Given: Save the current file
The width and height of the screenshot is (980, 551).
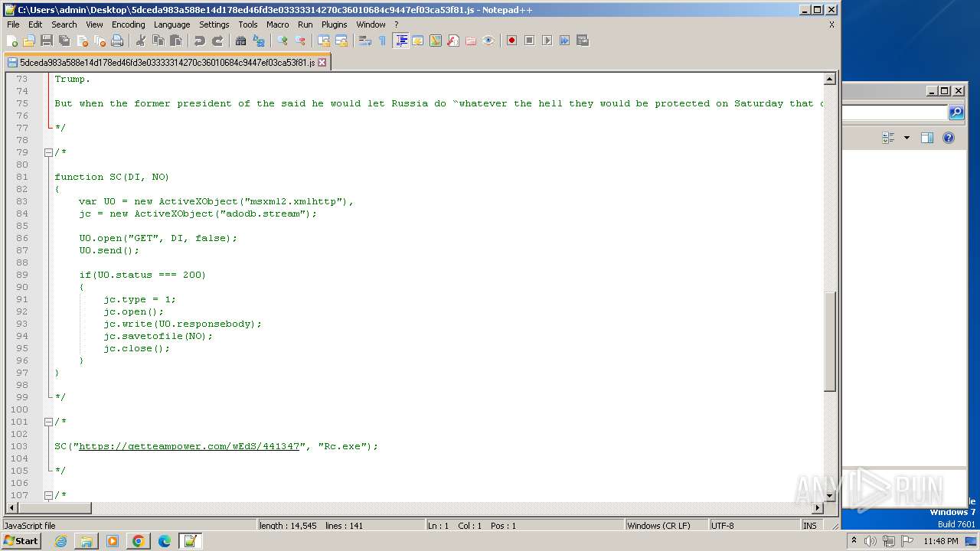Looking at the screenshot, I should click(47, 41).
